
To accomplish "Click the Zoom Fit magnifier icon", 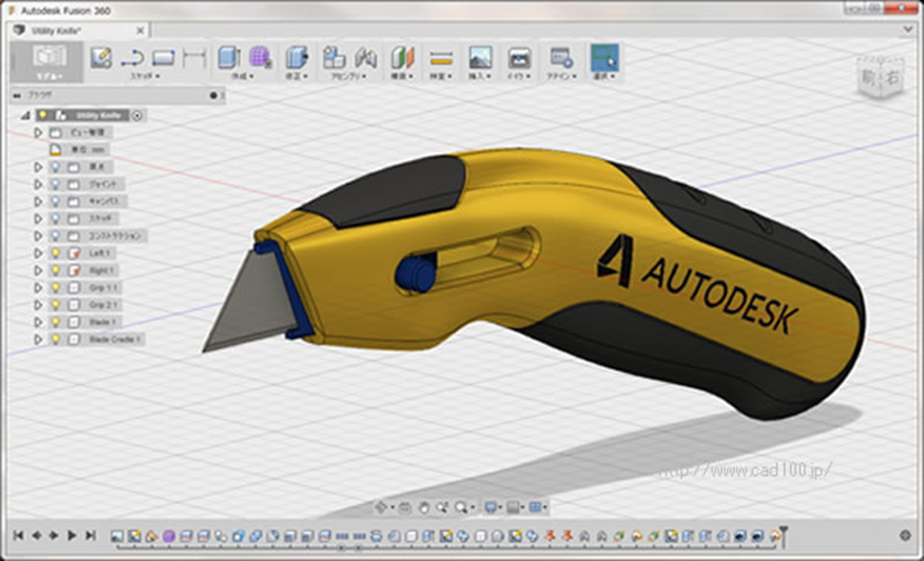I will click(x=461, y=508).
